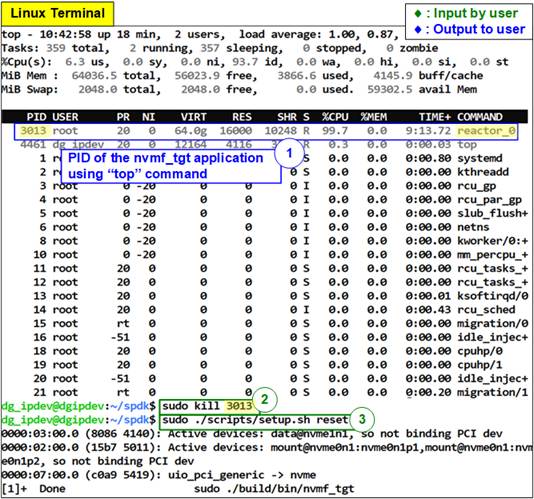This screenshot has height=499, width=534.
Task: Click the '357 sleeping' tasks count
Action: (x=241, y=48)
